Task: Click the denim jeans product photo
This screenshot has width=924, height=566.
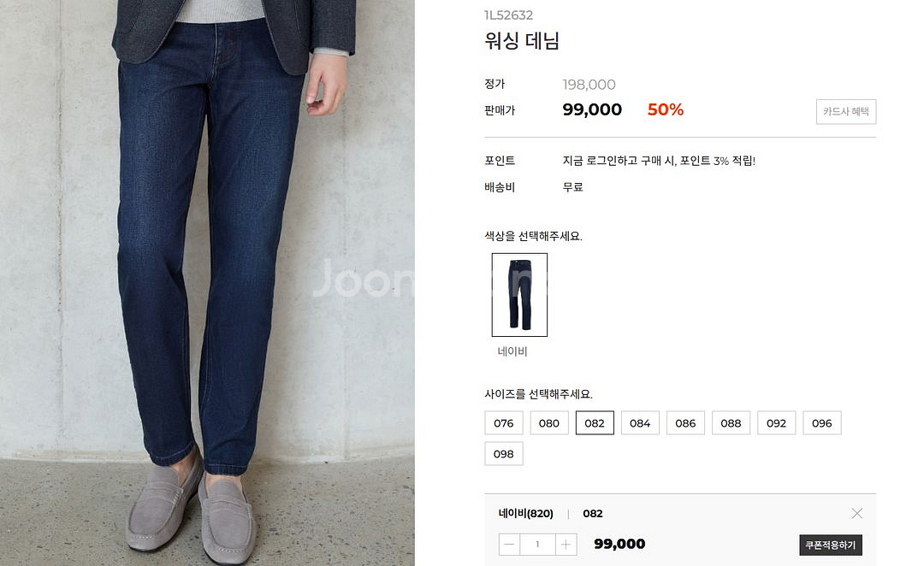Action: (207, 283)
